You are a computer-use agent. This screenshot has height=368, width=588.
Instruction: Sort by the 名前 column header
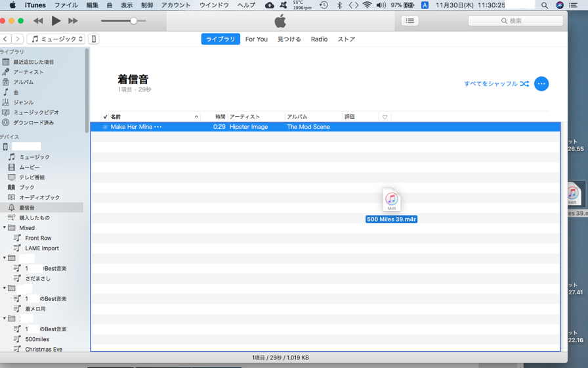point(154,117)
